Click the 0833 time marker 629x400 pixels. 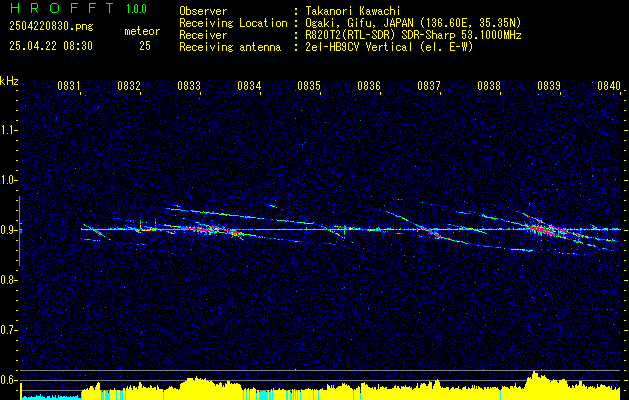[189, 86]
